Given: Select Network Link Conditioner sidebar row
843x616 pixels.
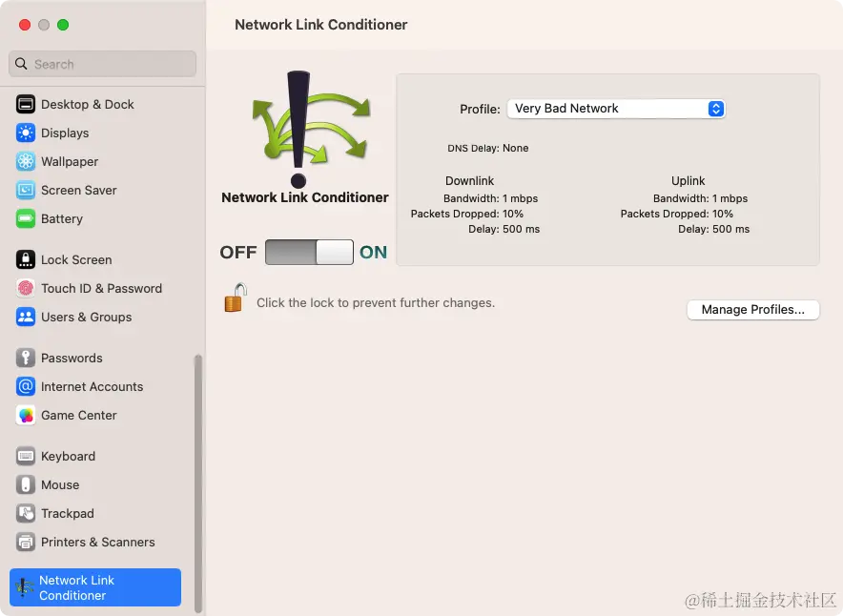Looking at the screenshot, I should point(95,587).
